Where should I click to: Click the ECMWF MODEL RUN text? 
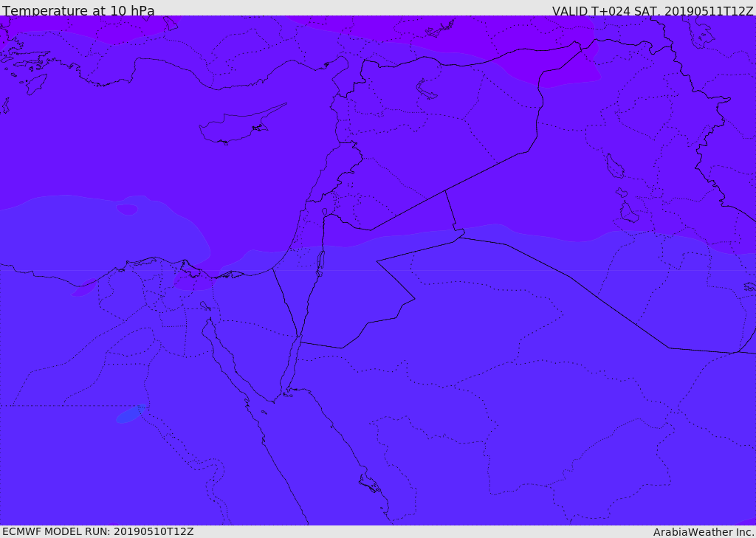97,531
